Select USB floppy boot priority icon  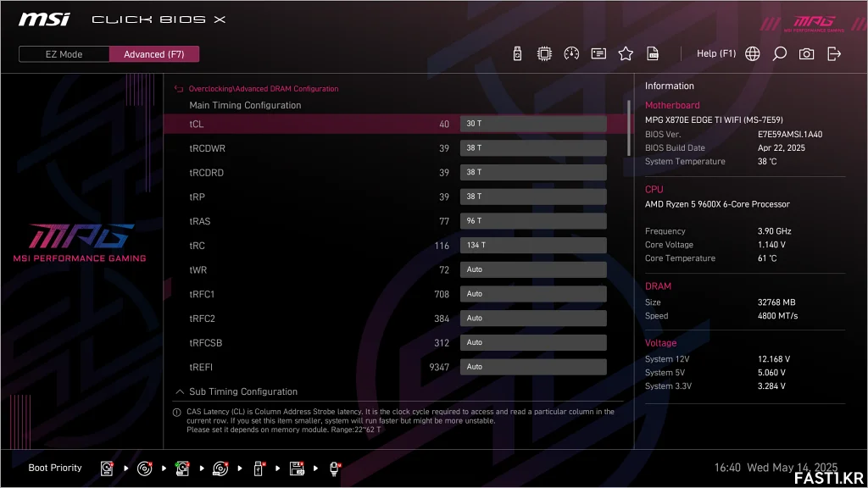(297, 469)
